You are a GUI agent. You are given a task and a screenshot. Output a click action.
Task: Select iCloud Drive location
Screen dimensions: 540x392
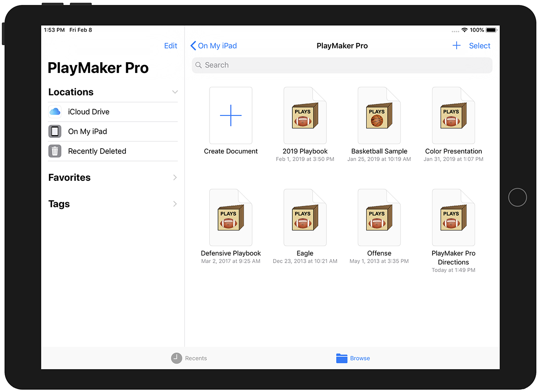click(89, 112)
